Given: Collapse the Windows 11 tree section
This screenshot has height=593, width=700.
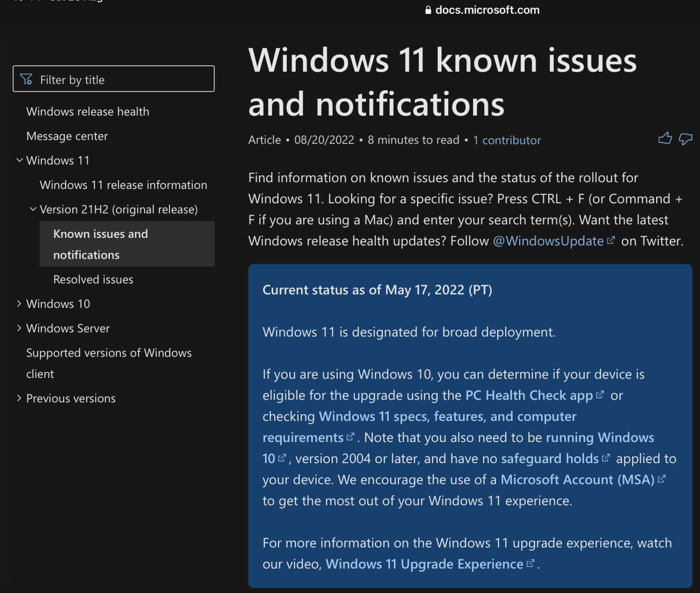Looking at the screenshot, I should [19, 160].
